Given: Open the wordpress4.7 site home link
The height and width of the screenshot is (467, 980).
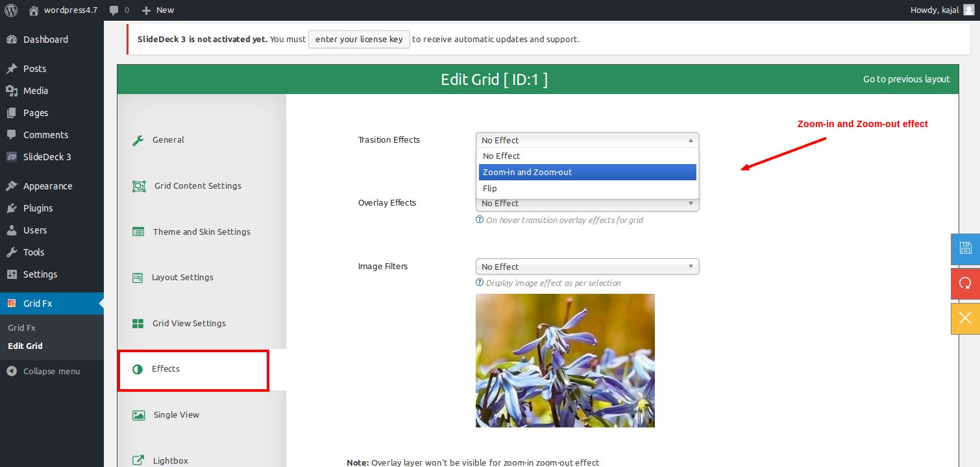Looking at the screenshot, I should [x=63, y=10].
